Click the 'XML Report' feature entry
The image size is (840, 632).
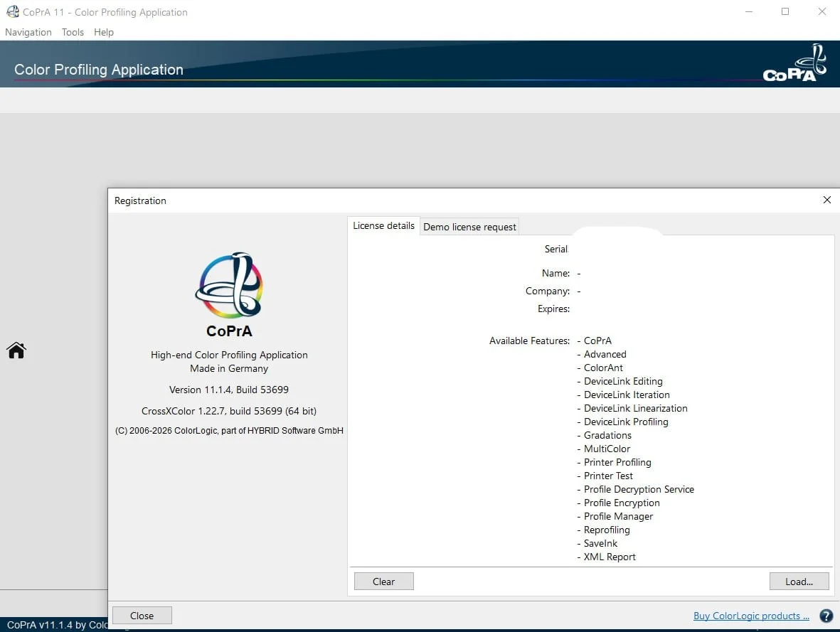(x=610, y=557)
